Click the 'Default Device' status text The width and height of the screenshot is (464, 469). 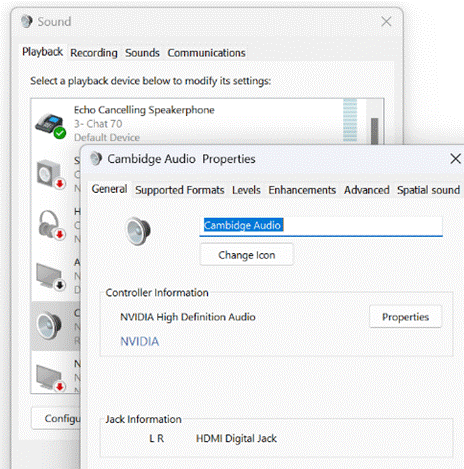pos(107,137)
